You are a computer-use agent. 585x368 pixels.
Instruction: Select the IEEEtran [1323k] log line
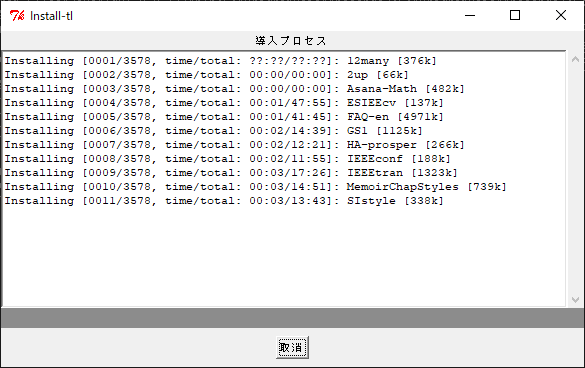pos(231,173)
